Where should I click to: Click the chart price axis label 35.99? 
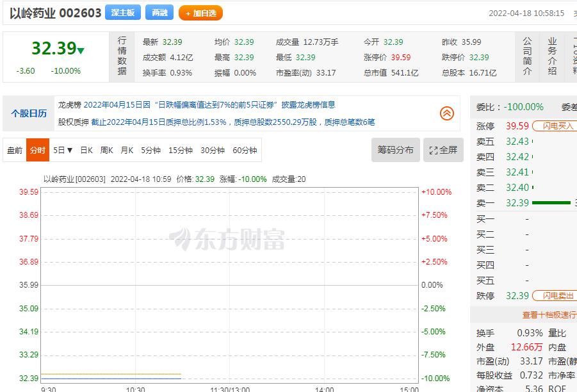[x=29, y=285]
